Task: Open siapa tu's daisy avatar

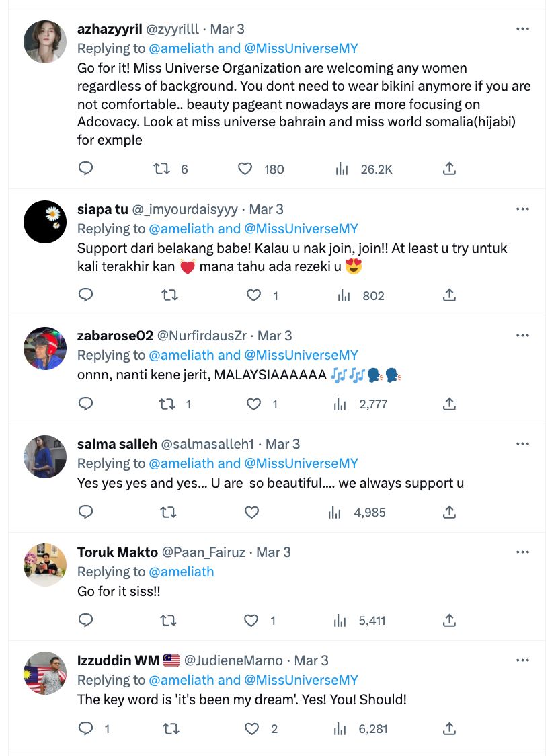Action: (x=44, y=223)
